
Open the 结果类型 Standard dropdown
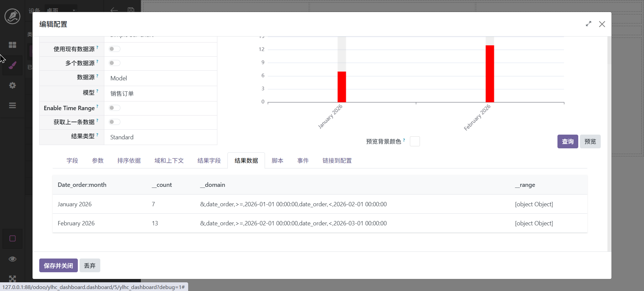160,137
